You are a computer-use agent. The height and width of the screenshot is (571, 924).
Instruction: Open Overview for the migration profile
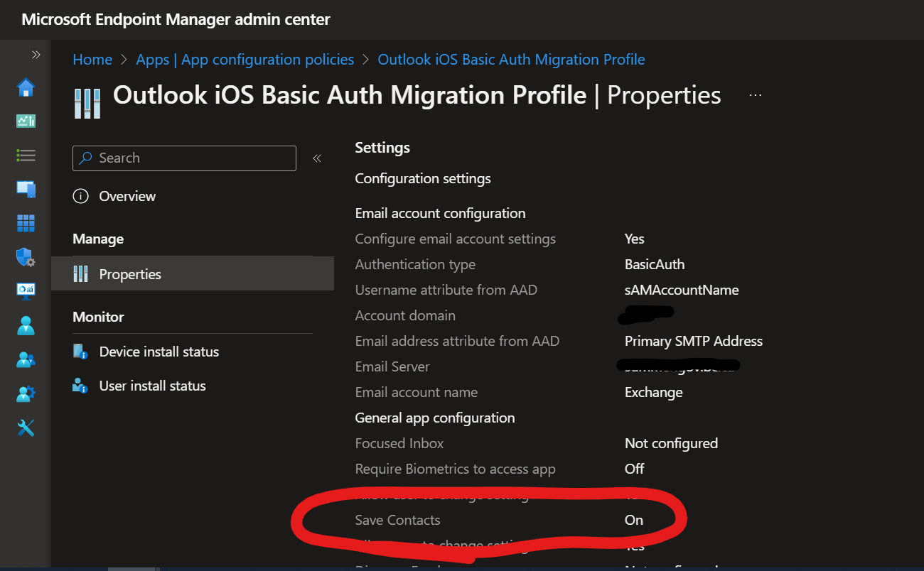pos(127,196)
